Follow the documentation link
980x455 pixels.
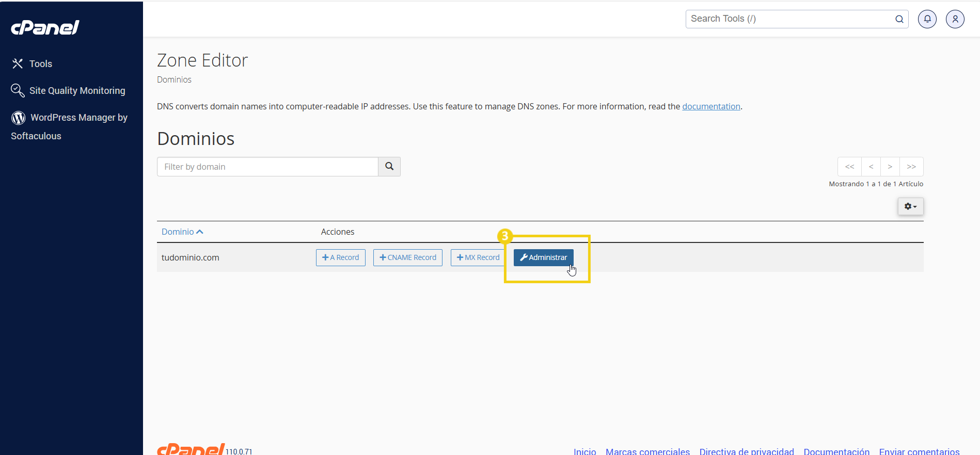coord(711,106)
